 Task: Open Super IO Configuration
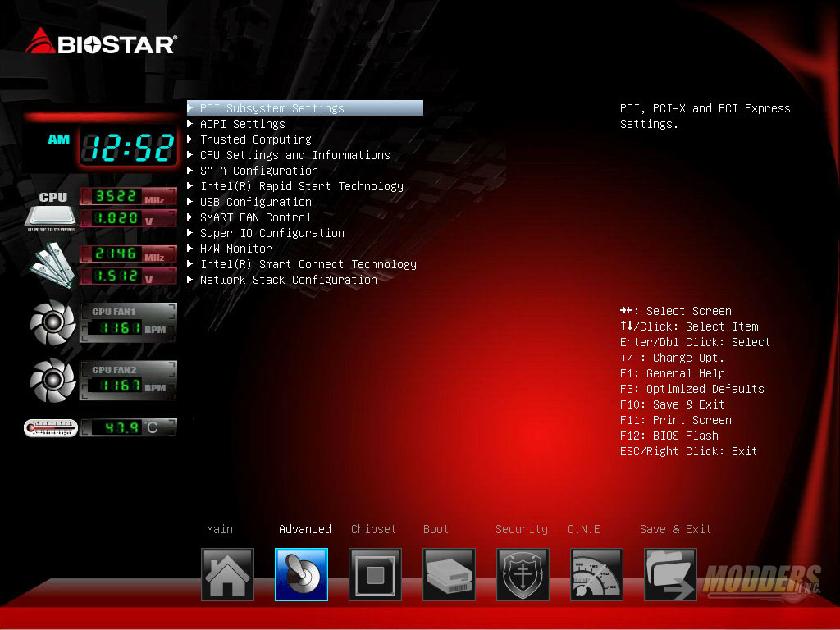[272, 233]
